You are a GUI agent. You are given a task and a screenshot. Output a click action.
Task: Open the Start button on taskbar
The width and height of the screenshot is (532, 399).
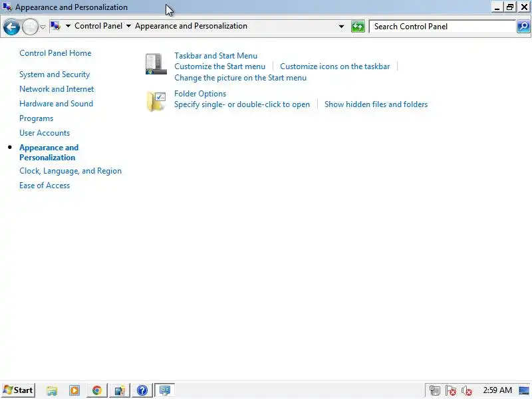(19, 390)
